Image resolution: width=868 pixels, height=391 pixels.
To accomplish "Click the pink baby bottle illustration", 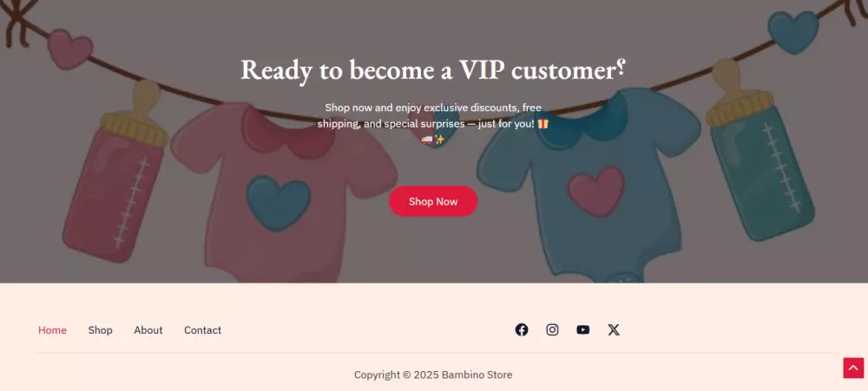I will pyautogui.click(x=115, y=172).
